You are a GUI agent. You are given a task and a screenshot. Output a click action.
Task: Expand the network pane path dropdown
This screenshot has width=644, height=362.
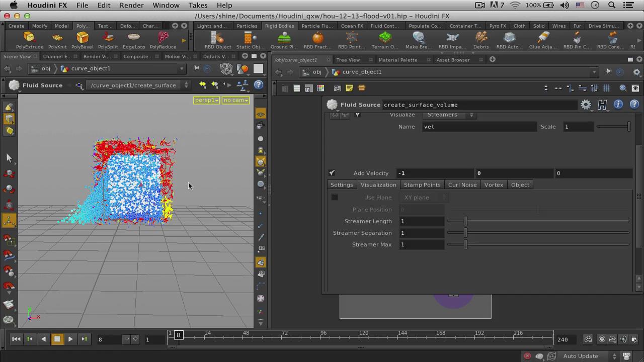pos(594,72)
